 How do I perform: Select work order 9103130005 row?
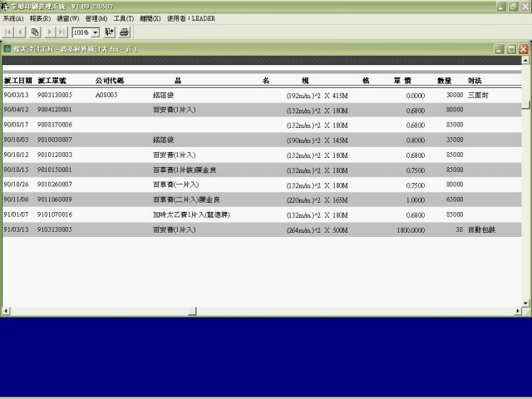tap(55, 229)
